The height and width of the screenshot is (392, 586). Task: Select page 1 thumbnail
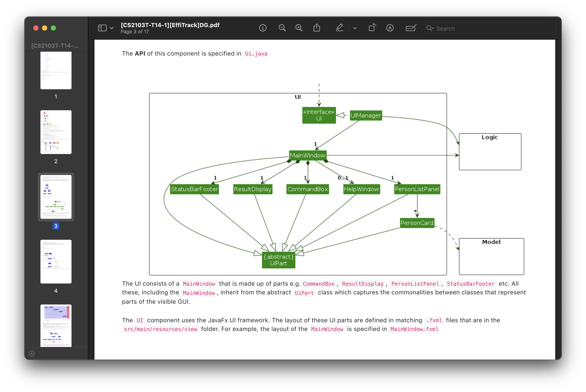pyautogui.click(x=56, y=70)
